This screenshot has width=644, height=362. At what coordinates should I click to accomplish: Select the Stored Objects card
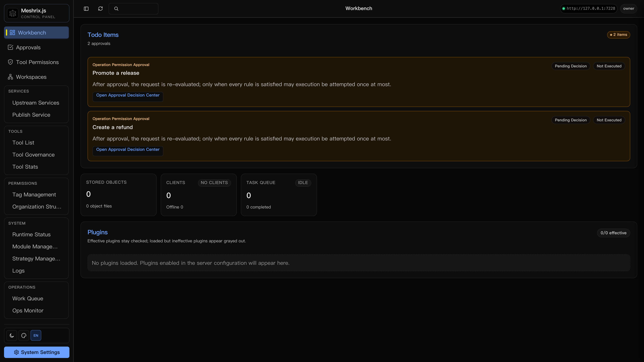(x=119, y=195)
